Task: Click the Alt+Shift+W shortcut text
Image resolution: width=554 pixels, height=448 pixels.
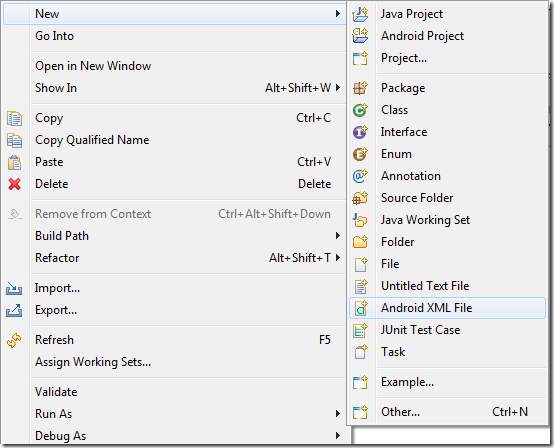Action: point(298,88)
